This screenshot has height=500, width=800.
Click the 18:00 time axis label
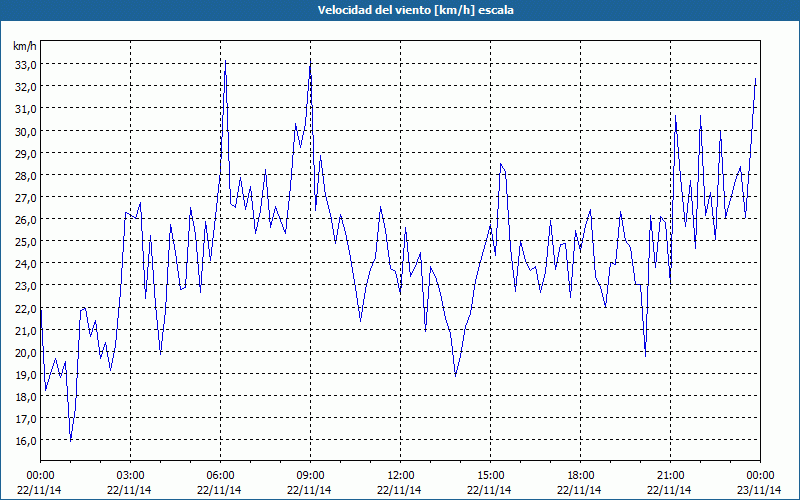tap(581, 476)
